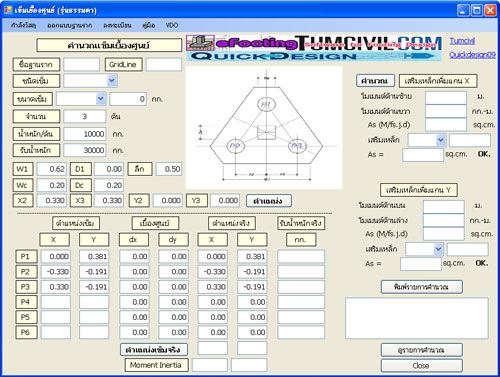Click the X3 field showing 0.330
The height and width of the screenshot is (377, 500).
tap(109, 200)
